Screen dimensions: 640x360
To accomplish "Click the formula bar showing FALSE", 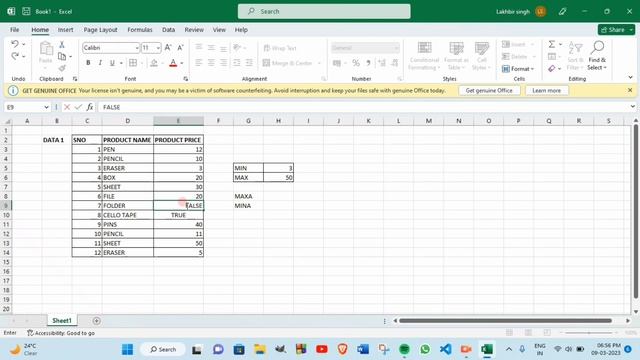I will coord(363,107).
